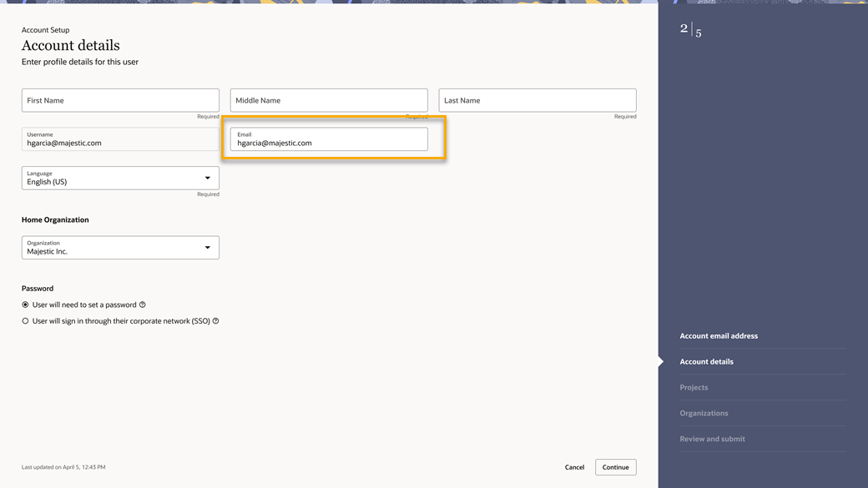Screen dimensions: 868x488
Task: Select the Account details step
Action: 706,362
